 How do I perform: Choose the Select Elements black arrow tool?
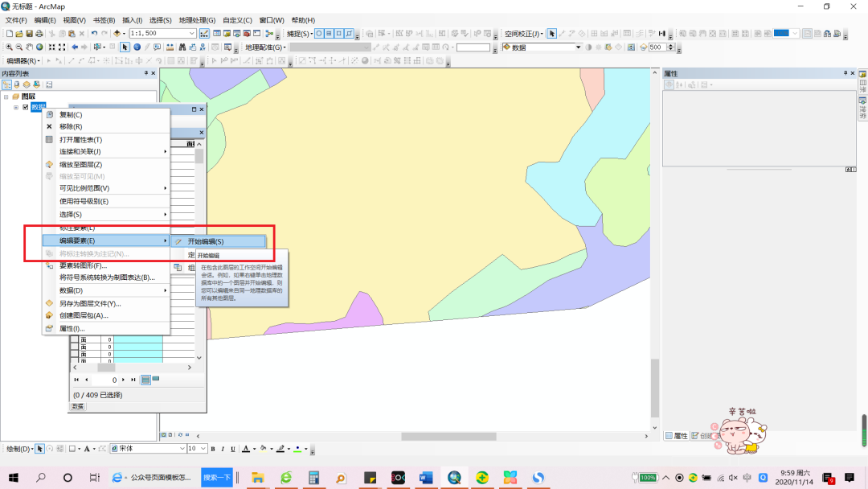click(125, 47)
